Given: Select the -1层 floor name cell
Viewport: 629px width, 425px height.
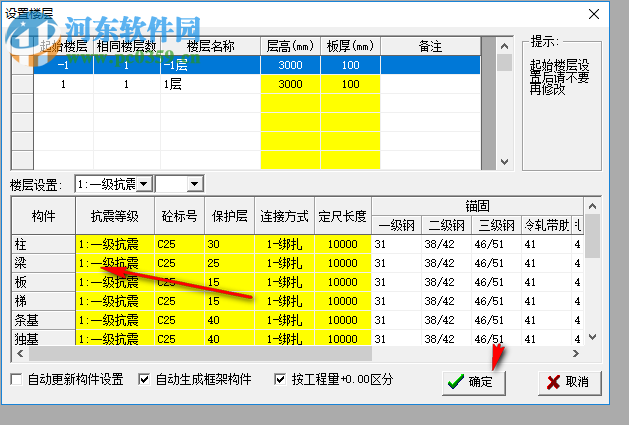Looking at the screenshot, I should pyautogui.click(x=211, y=65).
